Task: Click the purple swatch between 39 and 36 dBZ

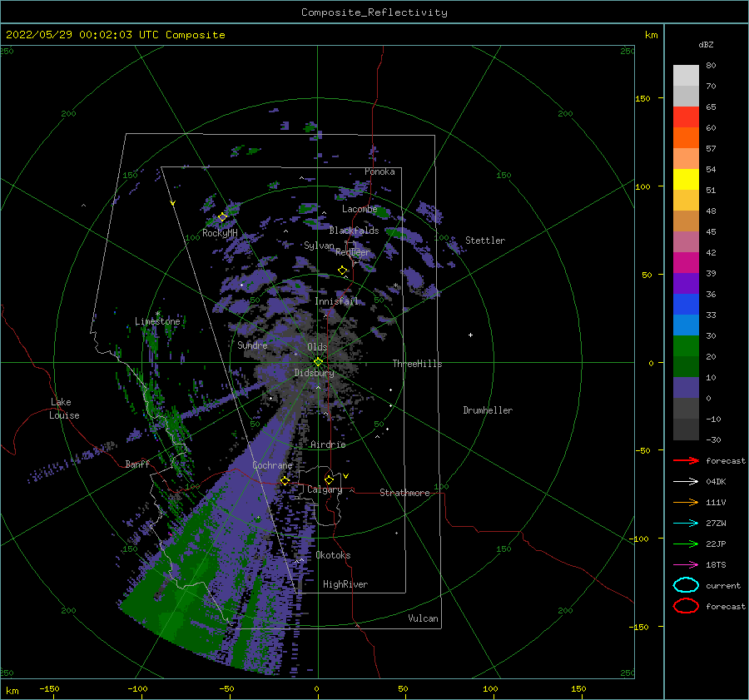Action: coord(686,283)
